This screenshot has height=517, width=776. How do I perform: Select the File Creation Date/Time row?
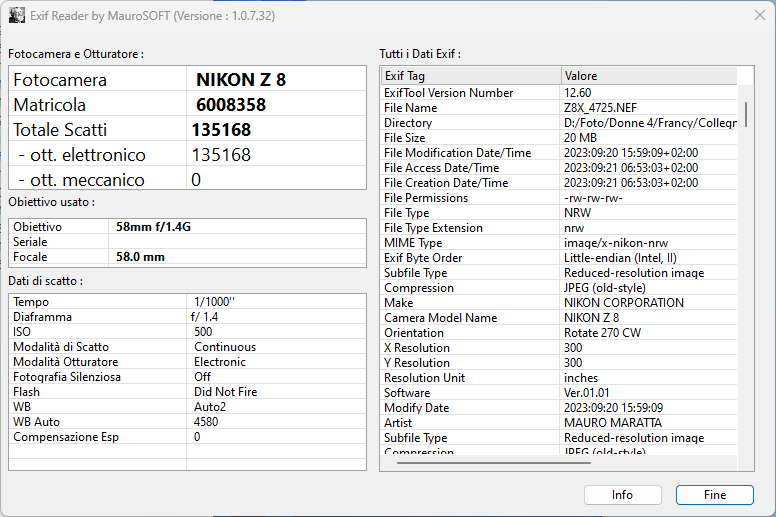(x=559, y=183)
